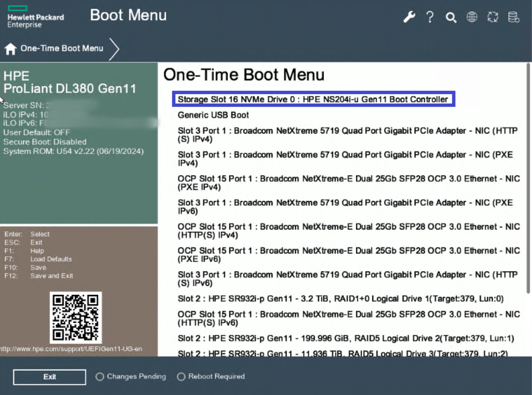Open Help using the question mark icon
Image resolution: width=532 pixels, height=395 pixels.
[x=430, y=17]
